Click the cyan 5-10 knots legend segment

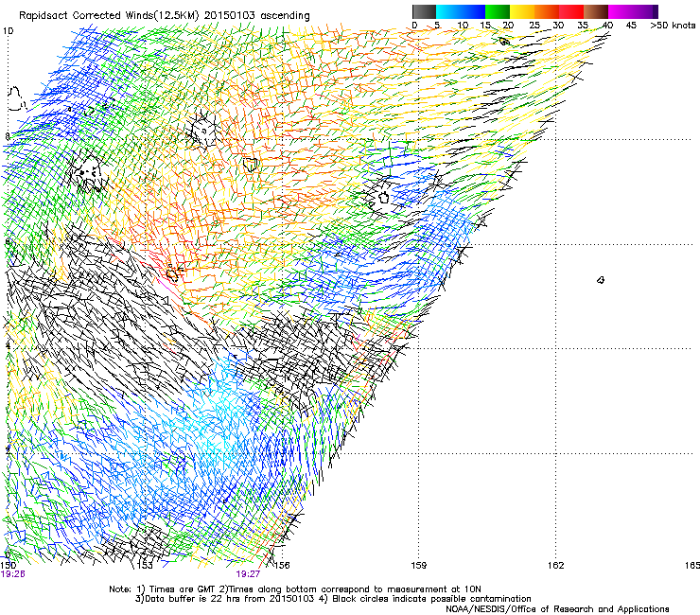tap(448, 11)
